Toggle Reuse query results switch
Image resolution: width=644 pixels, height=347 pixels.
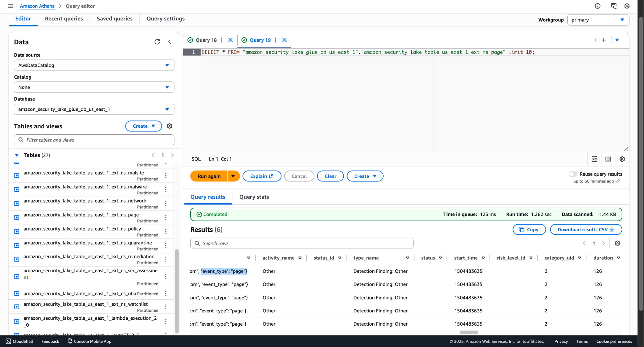pos(573,174)
